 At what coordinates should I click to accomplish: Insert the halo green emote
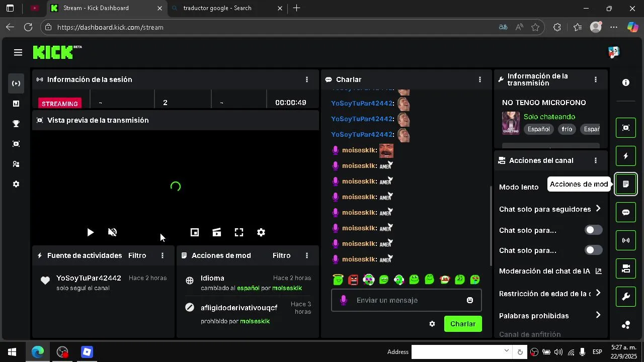338,280
